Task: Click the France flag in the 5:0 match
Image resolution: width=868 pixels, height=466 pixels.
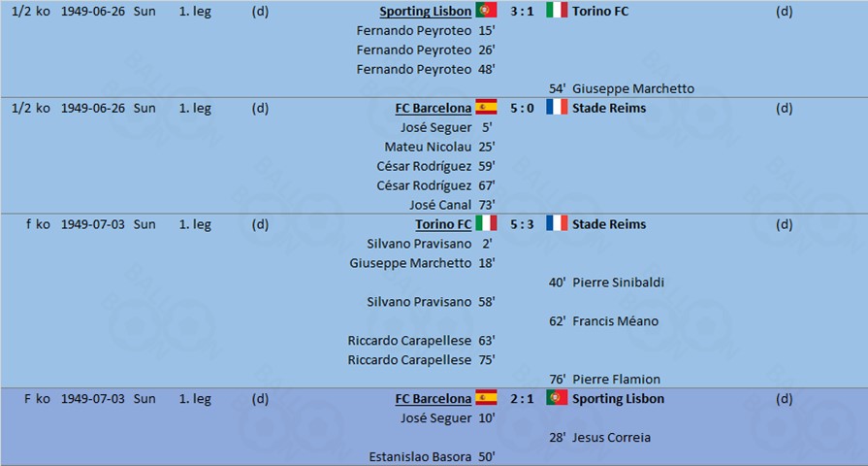Action: pyautogui.click(x=557, y=107)
